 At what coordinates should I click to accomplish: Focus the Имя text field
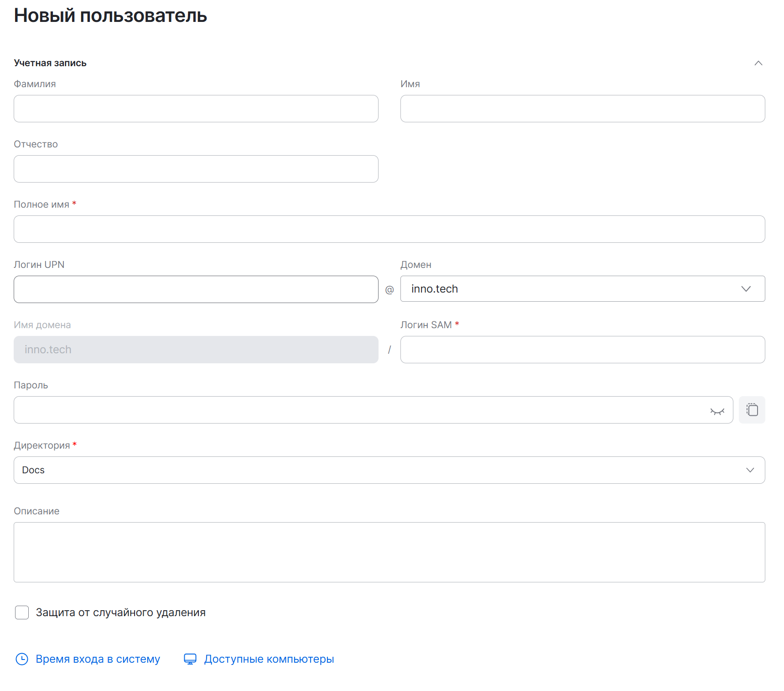click(x=582, y=109)
